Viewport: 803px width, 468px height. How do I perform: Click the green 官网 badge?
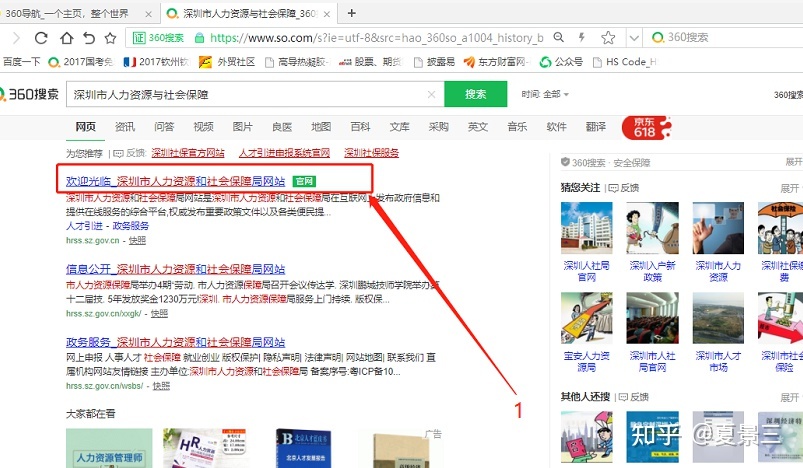coord(304,181)
